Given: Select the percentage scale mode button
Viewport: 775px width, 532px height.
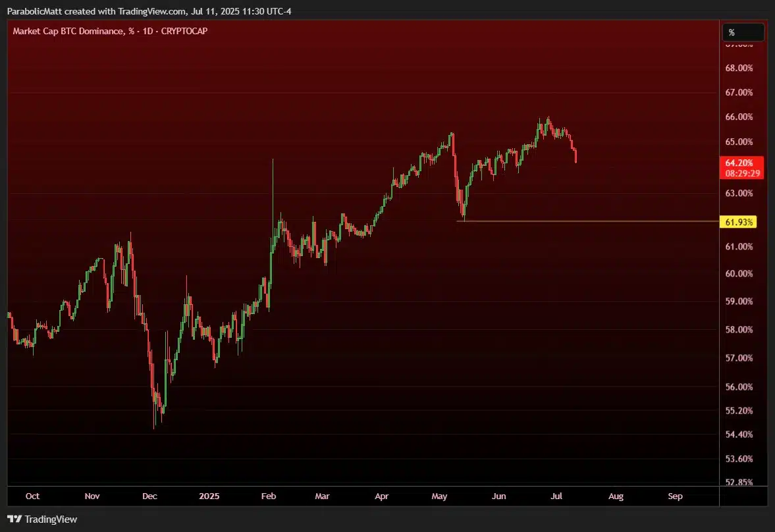Looking at the screenshot, I should coord(743,32).
